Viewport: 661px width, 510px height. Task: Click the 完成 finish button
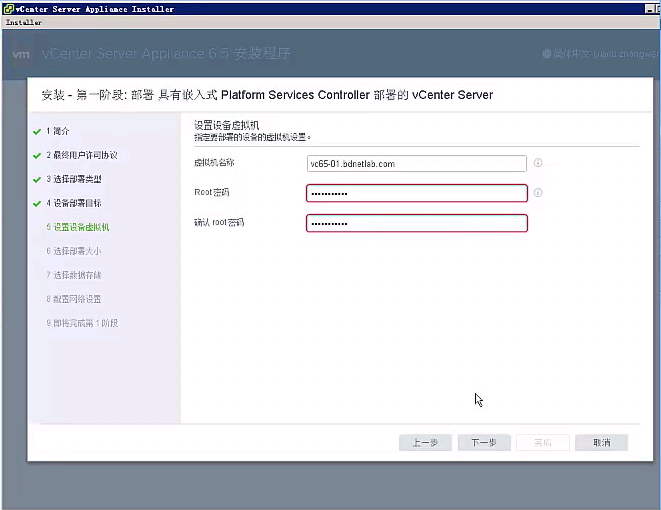click(x=543, y=443)
